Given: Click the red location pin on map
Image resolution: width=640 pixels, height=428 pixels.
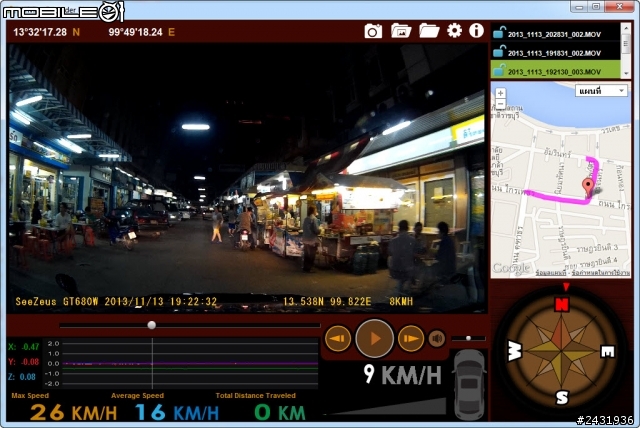Looking at the screenshot, I should (588, 188).
